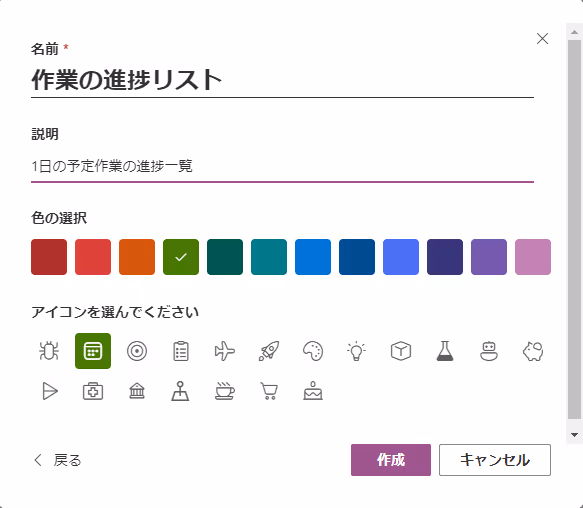The height and width of the screenshot is (508, 583).
Task: Select the periwinkle blue swatch
Action: pos(401,257)
